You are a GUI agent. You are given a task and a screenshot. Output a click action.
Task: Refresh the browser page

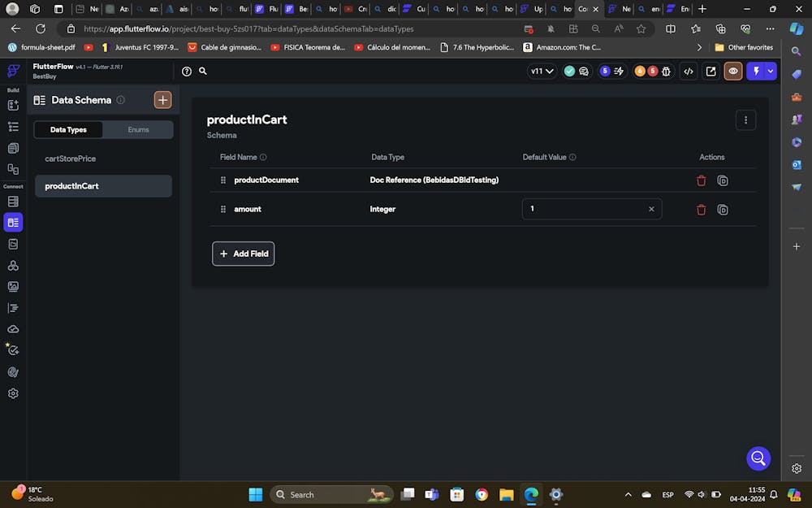pyautogui.click(x=41, y=29)
